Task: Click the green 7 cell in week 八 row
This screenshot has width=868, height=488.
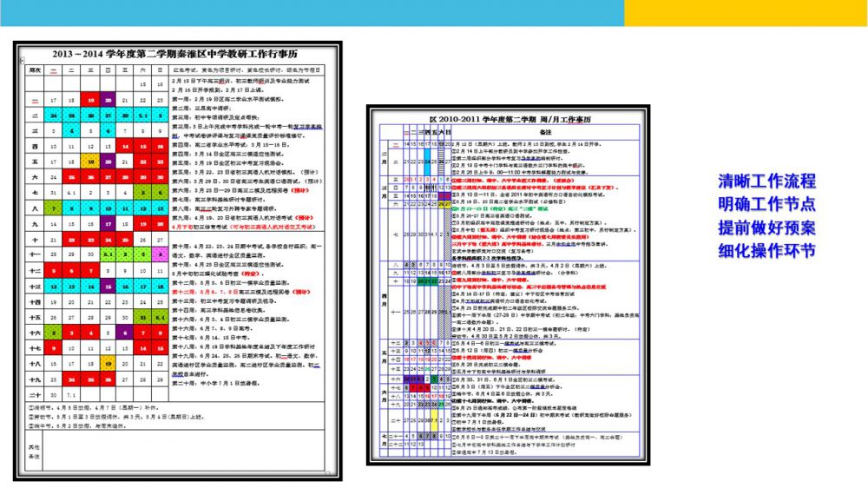Action: point(54,208)
